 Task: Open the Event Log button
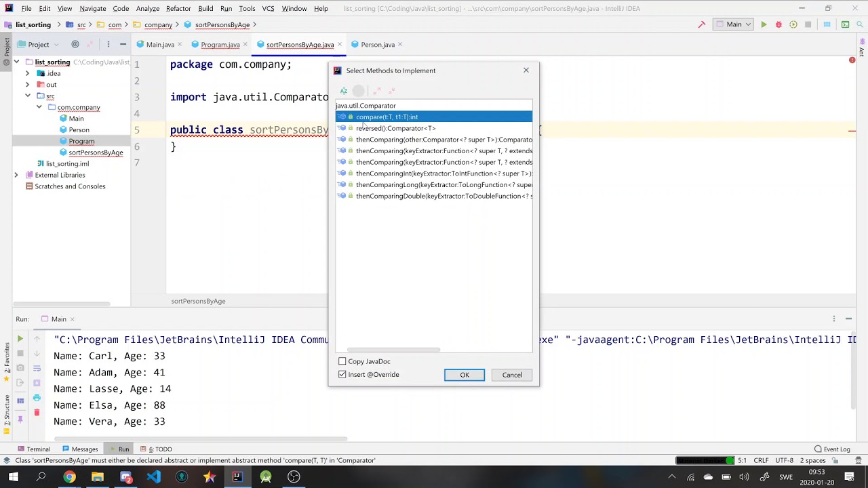[832, 449]
